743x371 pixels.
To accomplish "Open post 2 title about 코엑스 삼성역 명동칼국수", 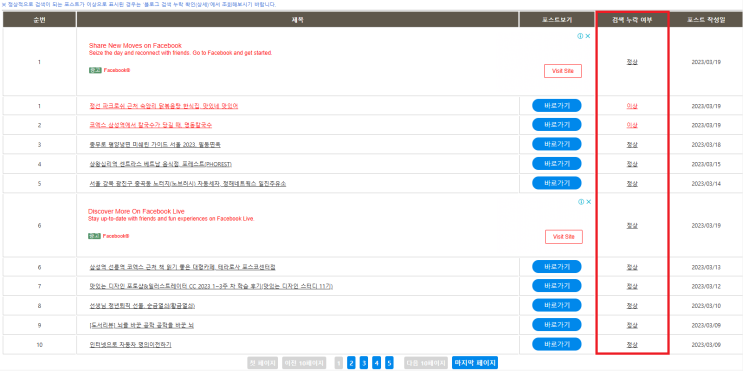I will pos(150,125).
